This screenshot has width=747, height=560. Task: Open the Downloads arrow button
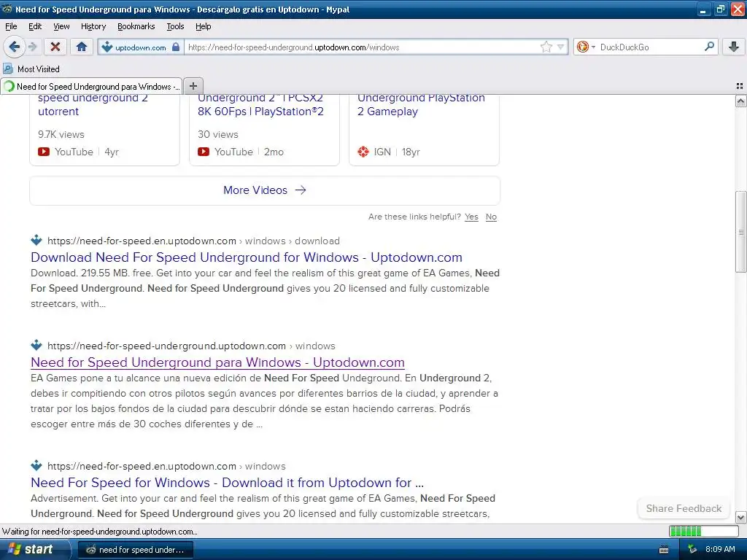tap(734, 47)
